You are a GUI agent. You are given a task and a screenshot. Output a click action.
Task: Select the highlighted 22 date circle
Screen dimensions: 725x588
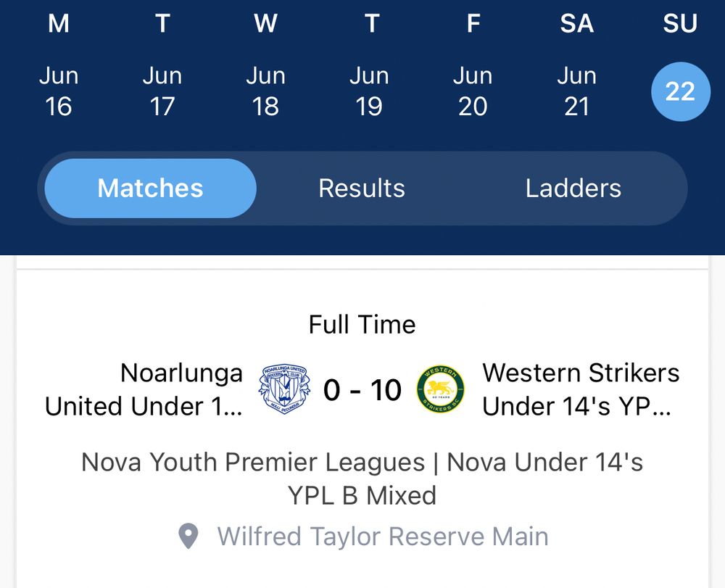(x=680, y=91)
